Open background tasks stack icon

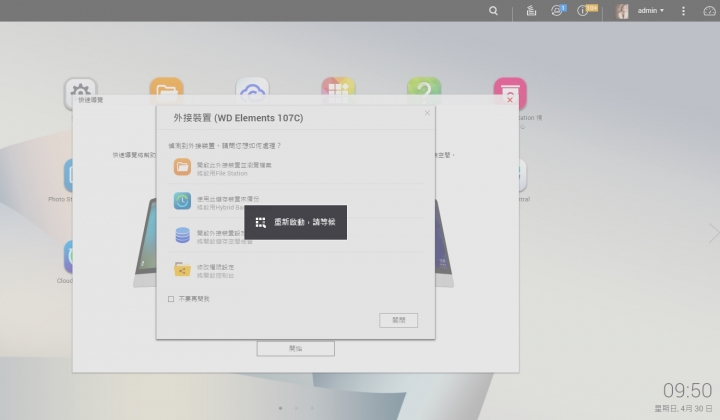coord(531,11)
